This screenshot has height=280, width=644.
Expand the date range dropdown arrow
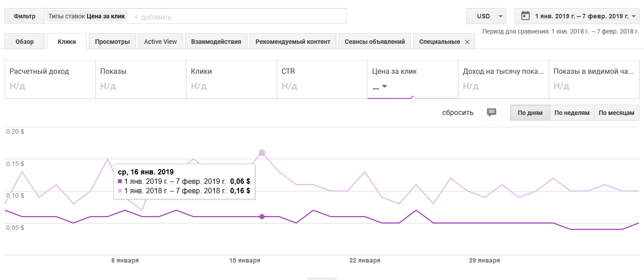(634, 16)
